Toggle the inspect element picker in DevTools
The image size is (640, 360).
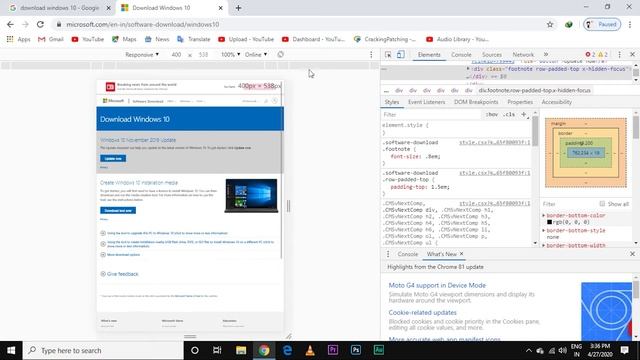(x=388, y=55)
